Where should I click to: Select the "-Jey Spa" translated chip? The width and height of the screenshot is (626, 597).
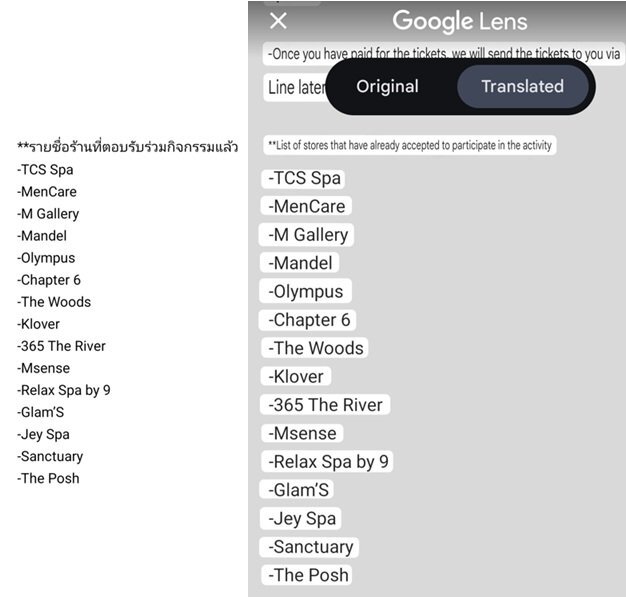tap(301, 519)
